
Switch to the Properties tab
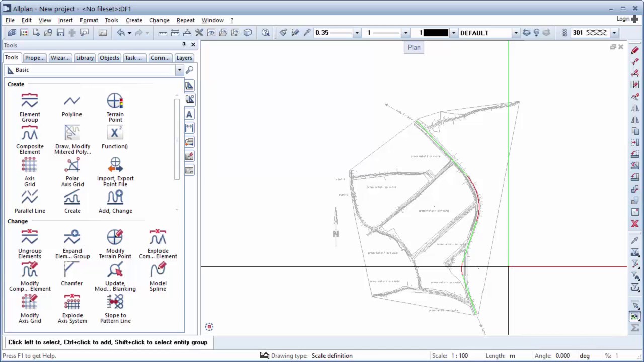35,58
